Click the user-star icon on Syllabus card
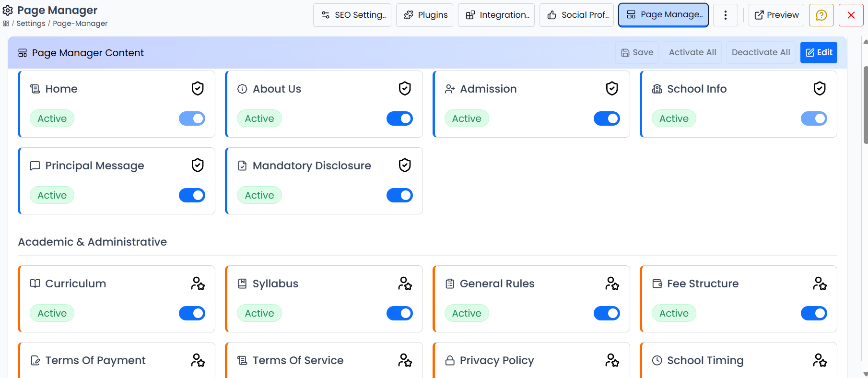The height and width of the screenshot is (378, 868). click(x=405, y=283)
